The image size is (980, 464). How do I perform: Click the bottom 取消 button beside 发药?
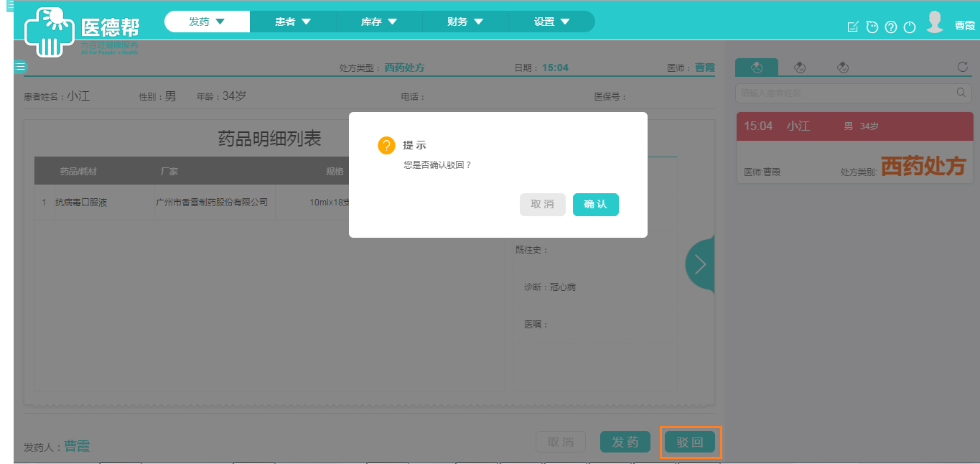point(561,442)
